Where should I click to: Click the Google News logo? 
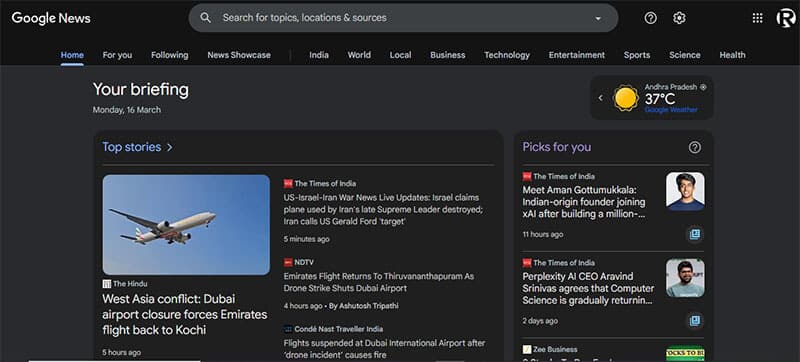point(51,18)
